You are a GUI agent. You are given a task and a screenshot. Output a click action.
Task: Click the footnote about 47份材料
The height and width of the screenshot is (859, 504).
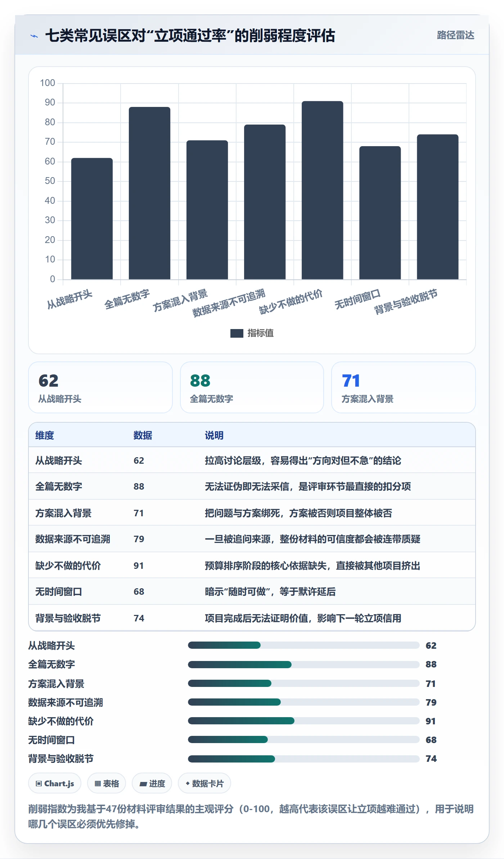pos(251,816)
